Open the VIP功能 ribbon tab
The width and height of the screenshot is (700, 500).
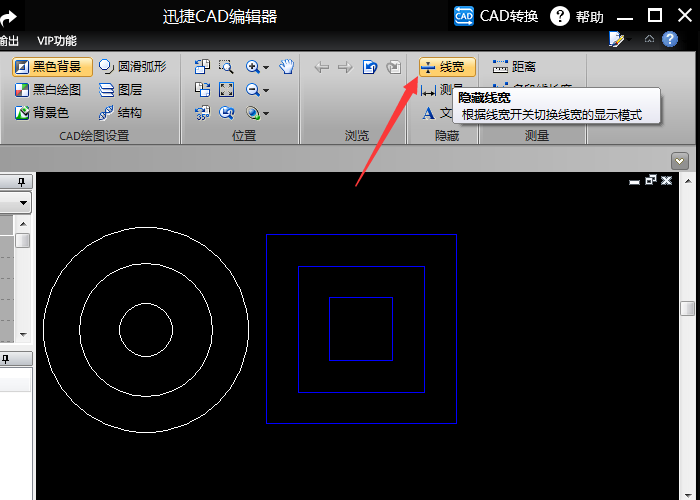[56, 40]
